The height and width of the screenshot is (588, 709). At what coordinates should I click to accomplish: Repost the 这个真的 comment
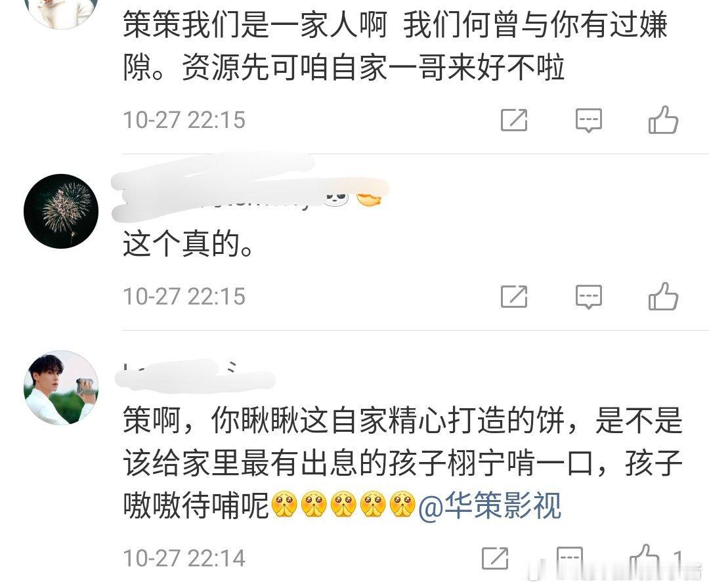pos(514,297)
